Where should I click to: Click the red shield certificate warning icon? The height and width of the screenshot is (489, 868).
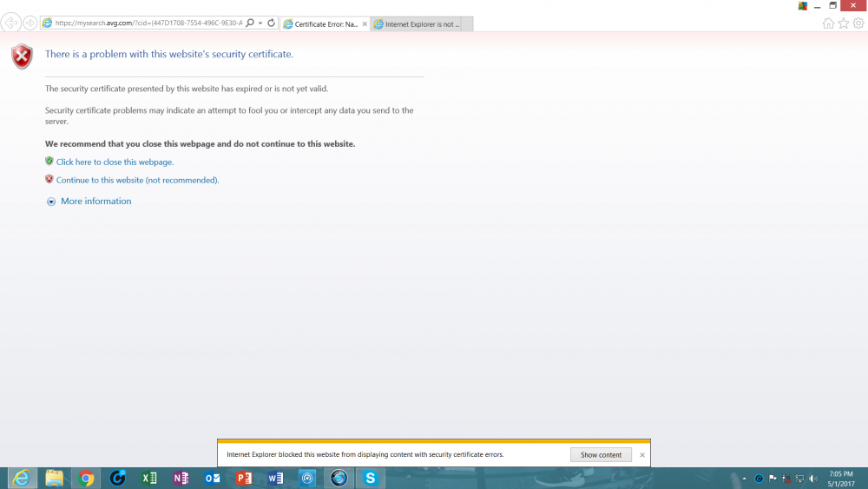23,56
